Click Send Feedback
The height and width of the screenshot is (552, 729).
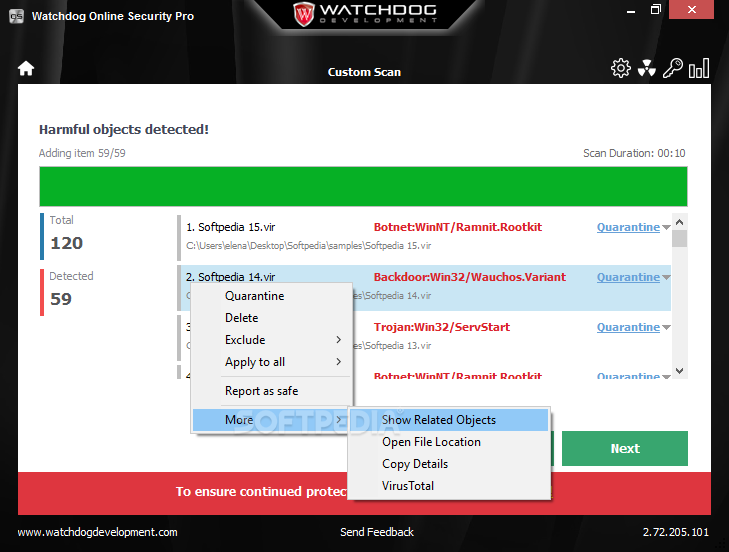(x=377, y=532)
